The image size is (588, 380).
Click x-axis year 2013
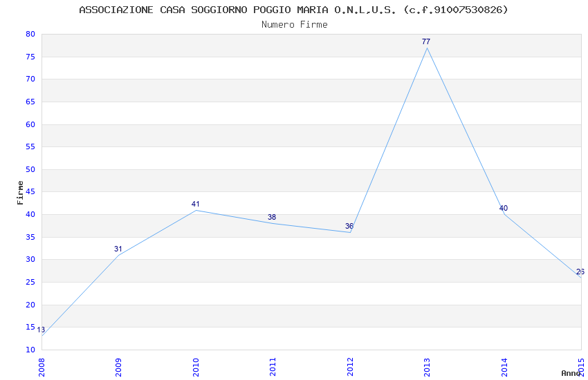coord(427,367)
